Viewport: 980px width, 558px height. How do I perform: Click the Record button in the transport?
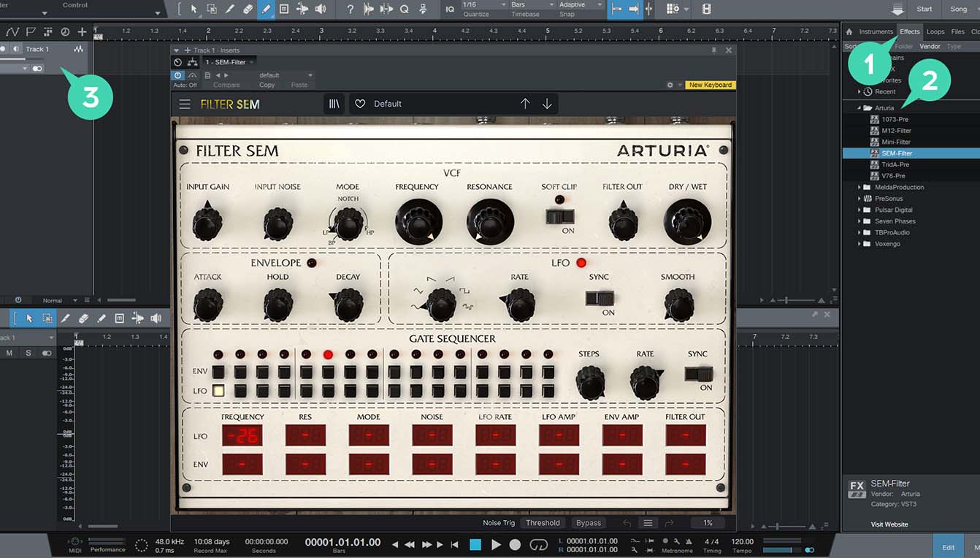(x=515, y=544)
